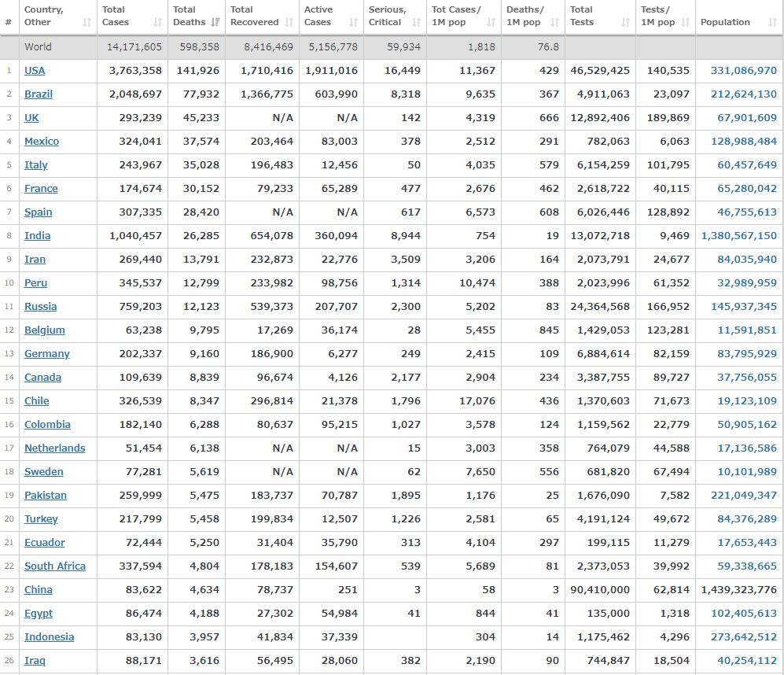Click USA population figure link
Image resolution: width=784 pixels, height=675 pixels.
tap(743, 71)
